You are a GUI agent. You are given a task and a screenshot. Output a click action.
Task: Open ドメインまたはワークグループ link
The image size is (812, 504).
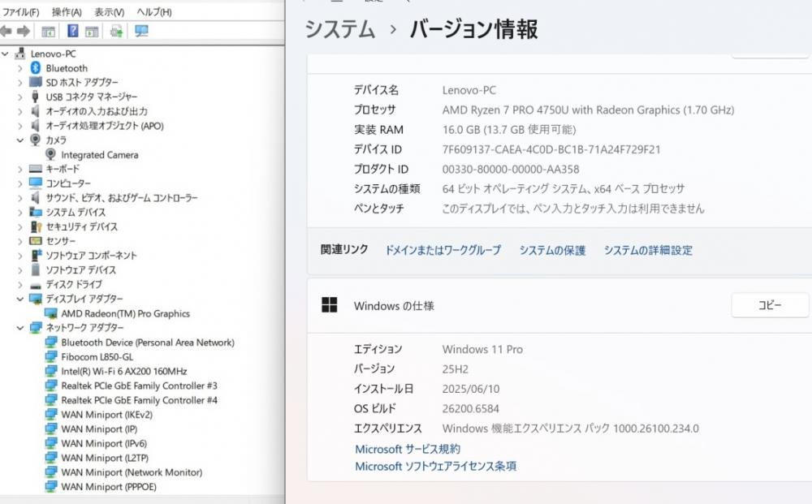click(x=443, y=251)
